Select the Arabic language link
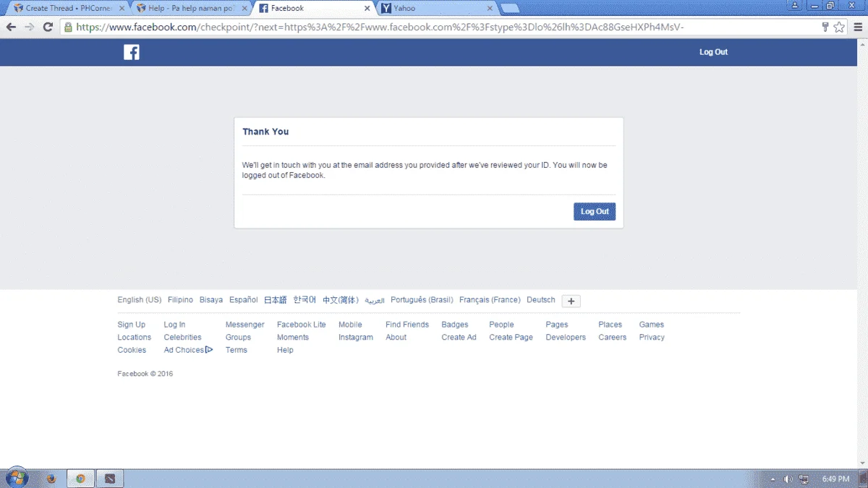 [x=375, y=300]
